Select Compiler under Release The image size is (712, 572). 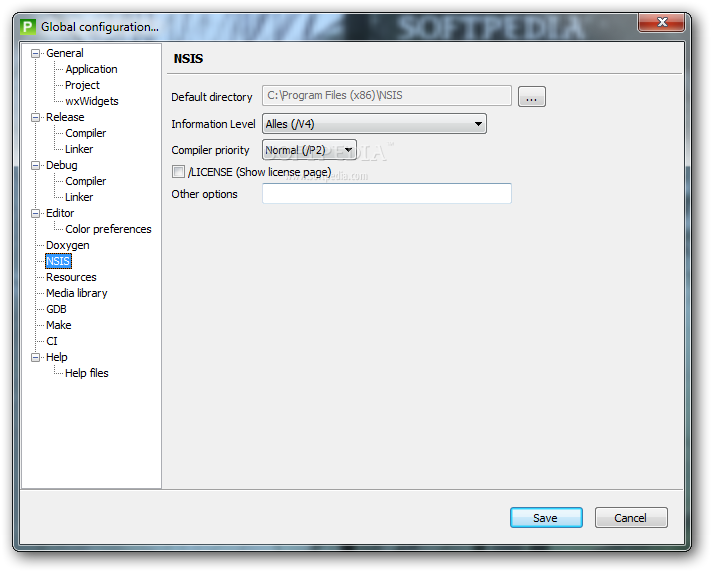pyautogui.click(x=85, y=133)
